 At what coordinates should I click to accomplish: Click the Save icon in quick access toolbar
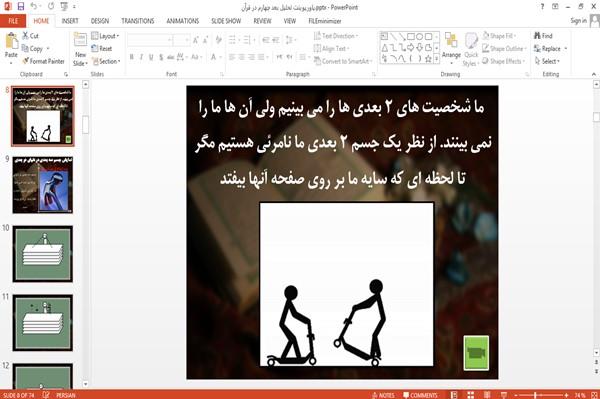(x=21, y=6)
